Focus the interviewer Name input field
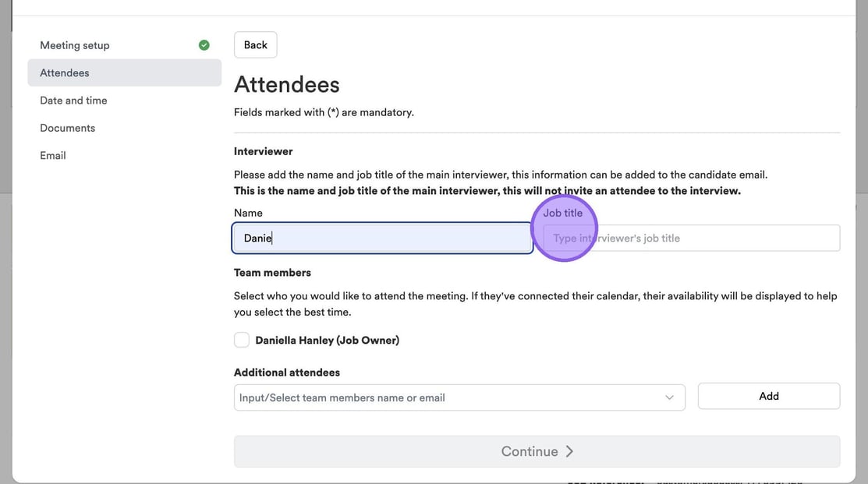 click(382, 238)
